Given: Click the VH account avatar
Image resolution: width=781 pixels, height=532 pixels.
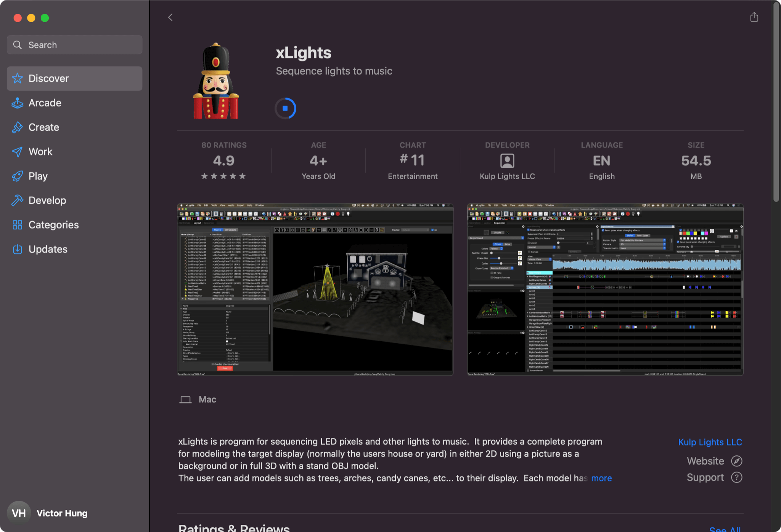Looking at the screenshot, I should point(19,513).
